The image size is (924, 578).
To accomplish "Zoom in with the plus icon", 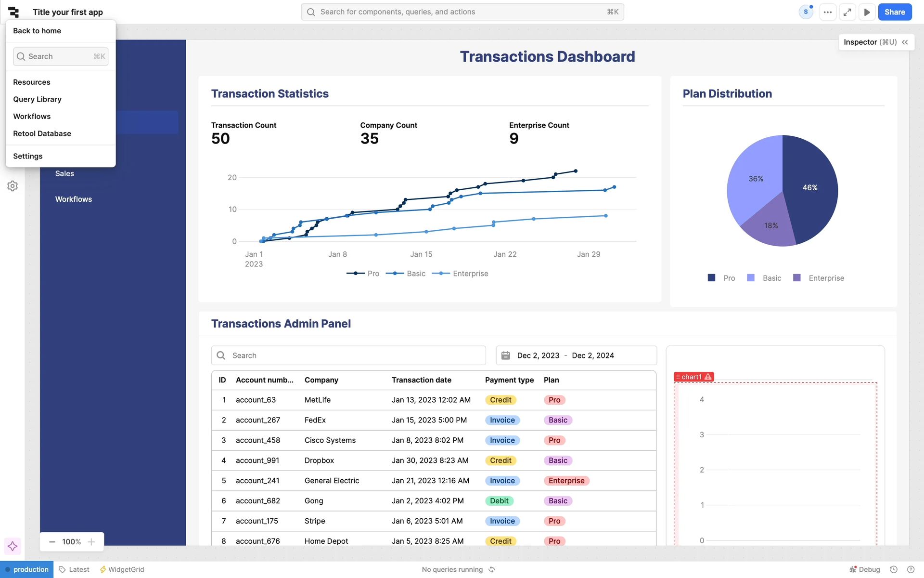I will pos(91,542).
